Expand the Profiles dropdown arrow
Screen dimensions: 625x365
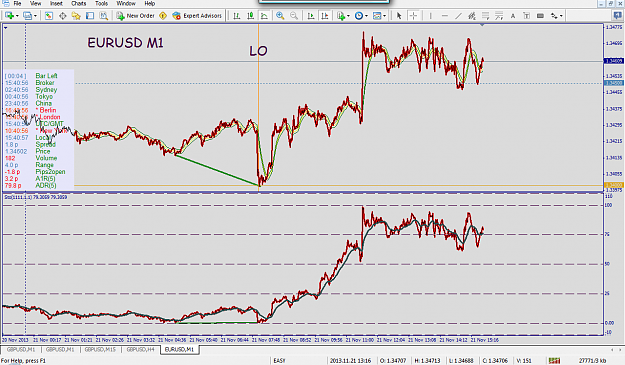pyautogui.click(x=35, y=16)
